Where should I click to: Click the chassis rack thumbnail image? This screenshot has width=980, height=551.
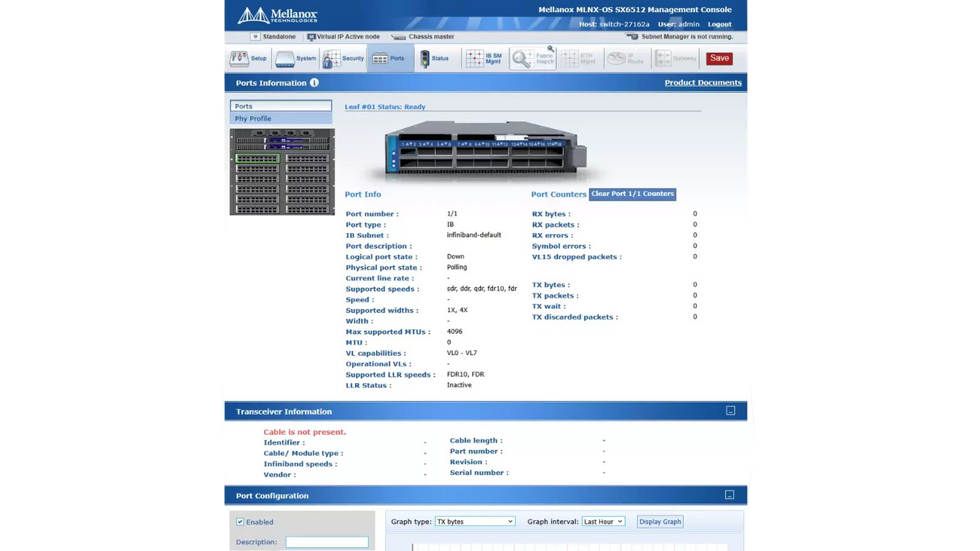(282, 172)
